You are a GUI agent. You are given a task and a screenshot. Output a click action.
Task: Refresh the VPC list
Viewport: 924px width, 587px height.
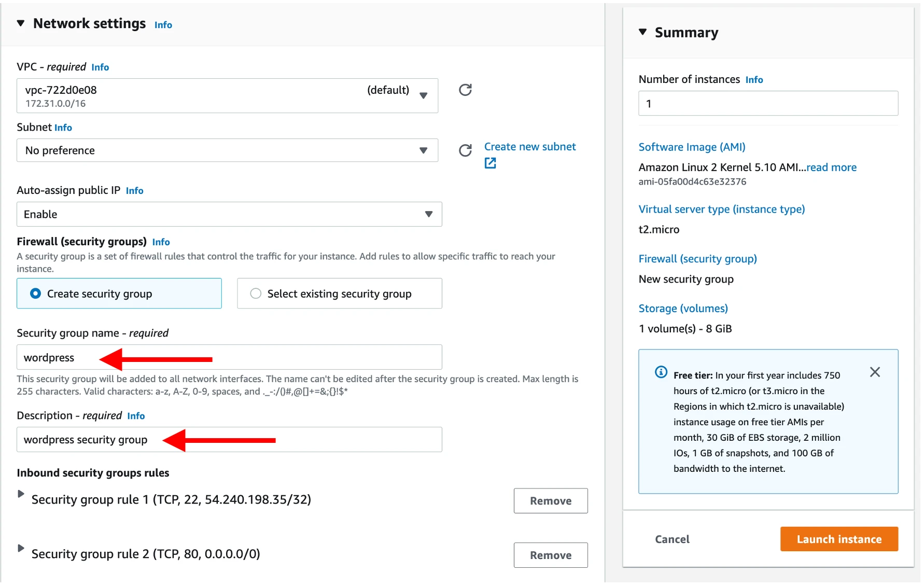tap(465, 90)
